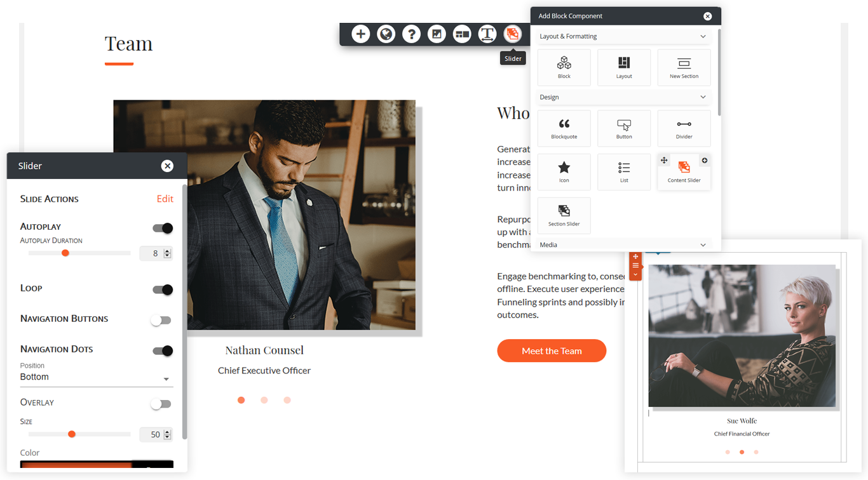Click the layout grid icon in toolbar
Viewport: 868px width, 480px height.
point(462,34)
